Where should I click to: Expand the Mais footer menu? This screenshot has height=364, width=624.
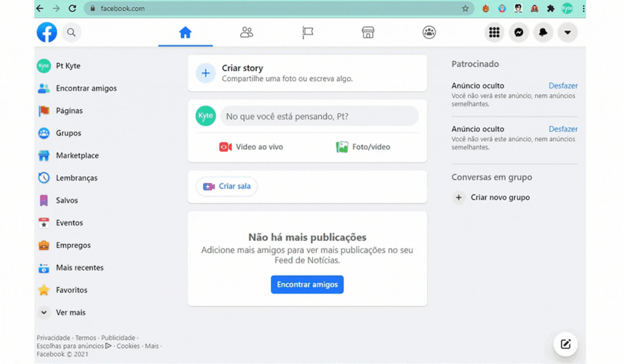pyautogui.click(x=152, y=346)
